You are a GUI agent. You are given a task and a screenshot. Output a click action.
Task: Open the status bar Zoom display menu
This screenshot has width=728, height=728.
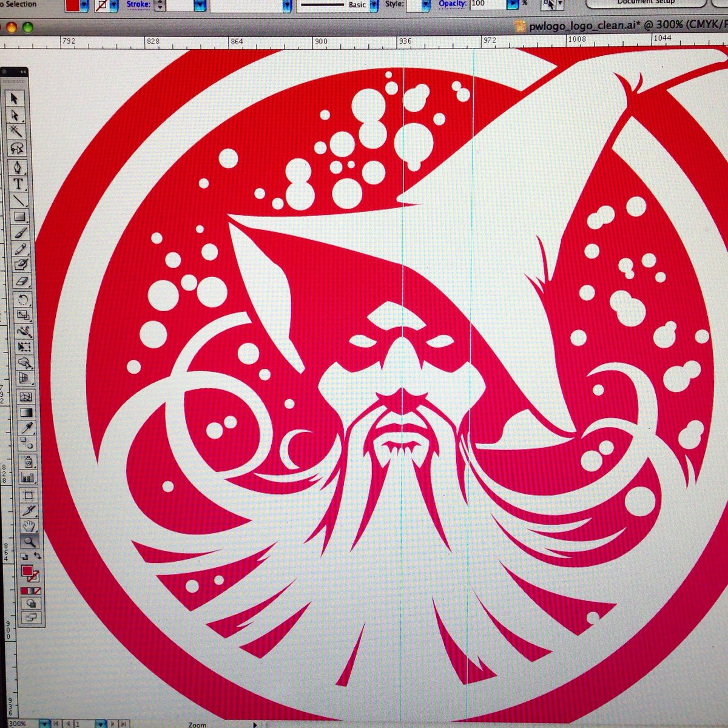tap(255, 724)
